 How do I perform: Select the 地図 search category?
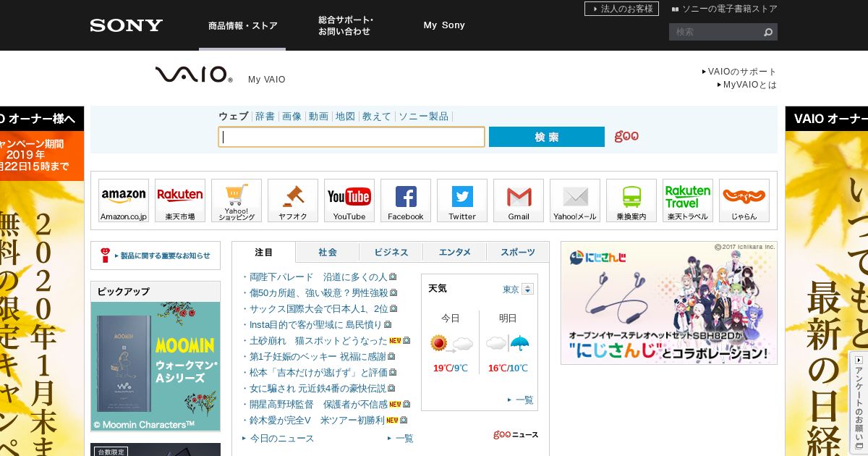(x=345, y=116)
